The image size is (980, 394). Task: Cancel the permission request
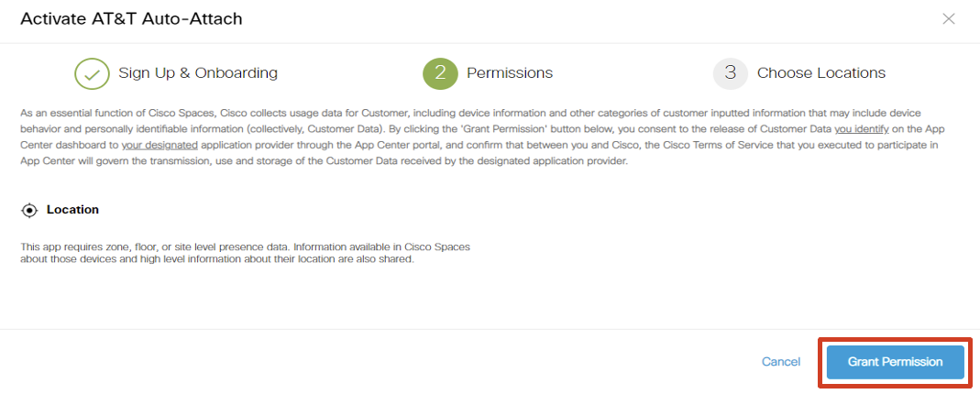pos(781,362)
